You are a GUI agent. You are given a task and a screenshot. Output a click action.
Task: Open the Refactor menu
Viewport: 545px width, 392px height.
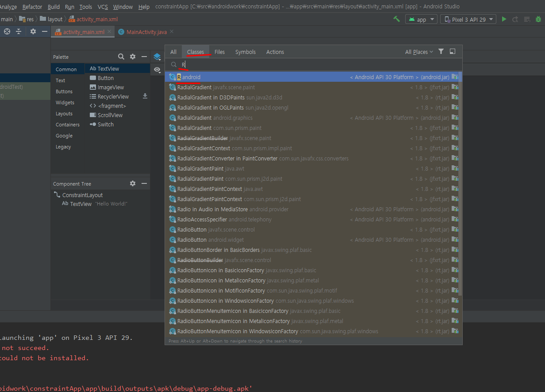pos(32,7)
